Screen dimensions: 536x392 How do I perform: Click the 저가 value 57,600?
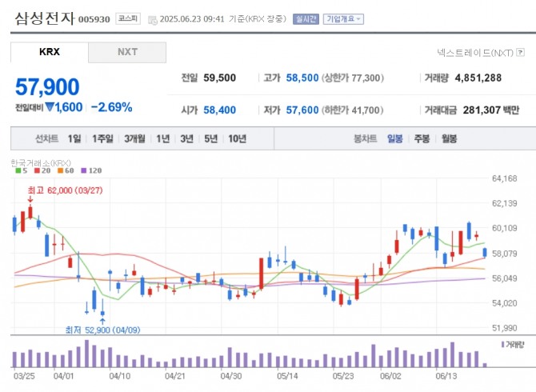point(302,110)
